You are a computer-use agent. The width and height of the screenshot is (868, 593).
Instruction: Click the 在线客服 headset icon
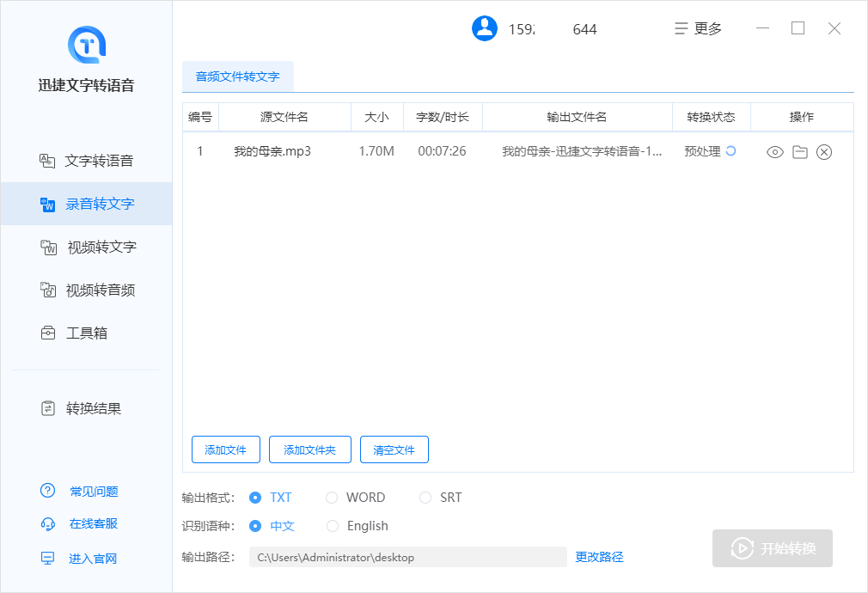coord(48,523)
